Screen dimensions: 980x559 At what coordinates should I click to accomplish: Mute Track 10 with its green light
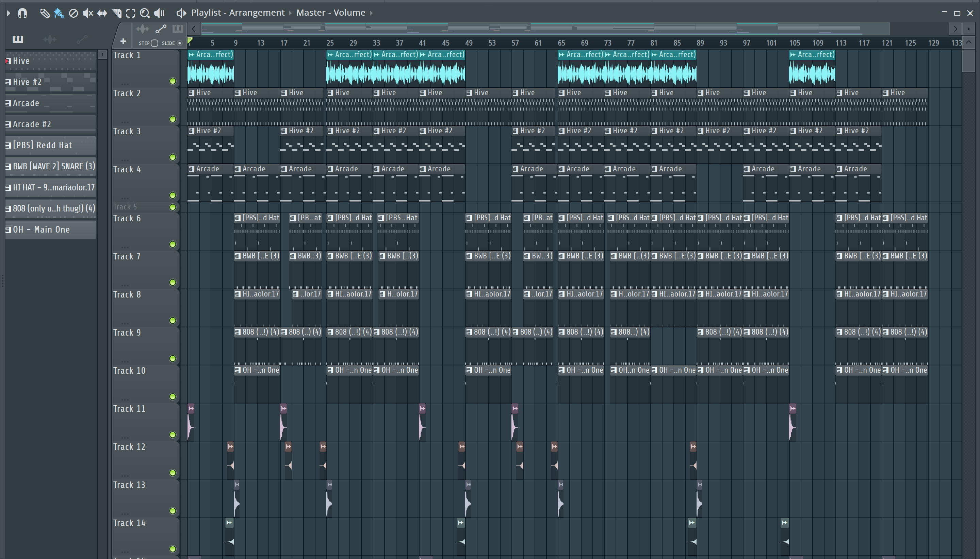click(173, 396)
